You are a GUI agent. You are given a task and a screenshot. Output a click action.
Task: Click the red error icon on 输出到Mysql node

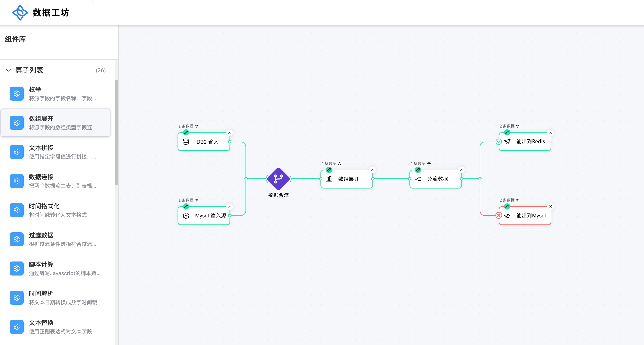[498, 215]
